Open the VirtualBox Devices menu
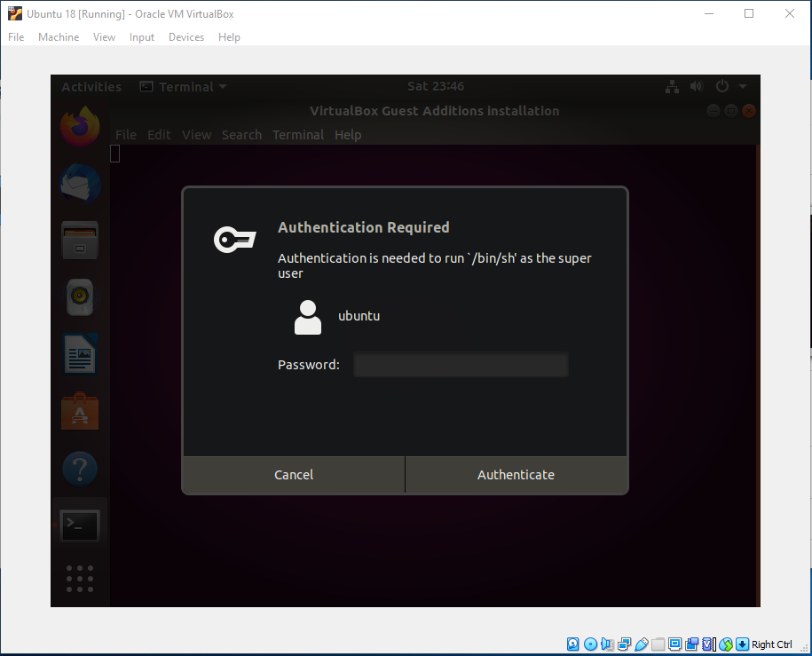This screenshot has height=656, width=812. tap(186, 37)
